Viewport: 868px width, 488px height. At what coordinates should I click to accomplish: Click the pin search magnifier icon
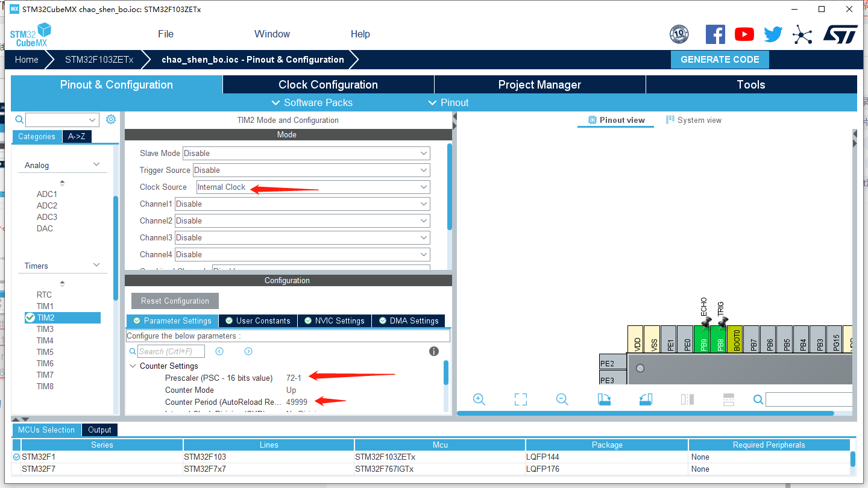758,399
